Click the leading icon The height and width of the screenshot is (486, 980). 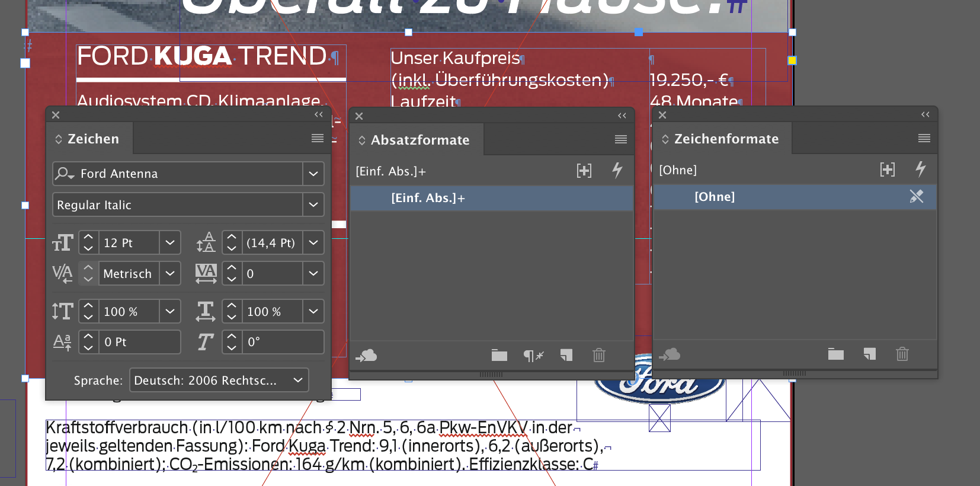click(206, 242)
